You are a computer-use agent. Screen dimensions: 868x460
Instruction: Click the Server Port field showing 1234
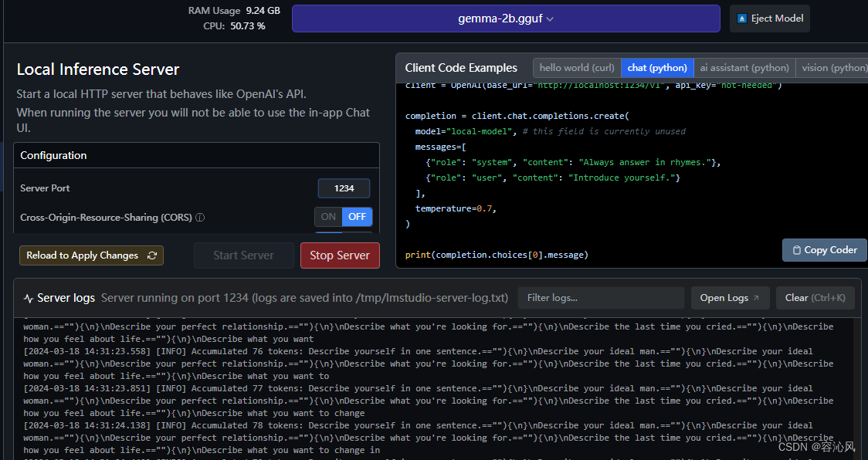[x=344, y=188]
